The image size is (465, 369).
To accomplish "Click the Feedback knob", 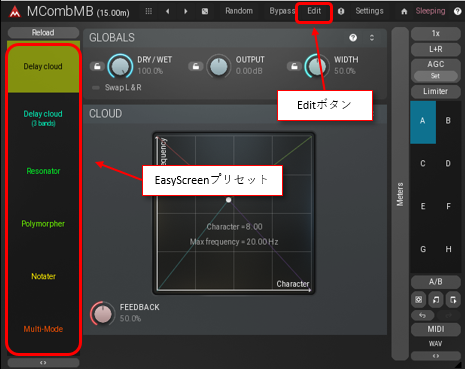I will point(103,314).
